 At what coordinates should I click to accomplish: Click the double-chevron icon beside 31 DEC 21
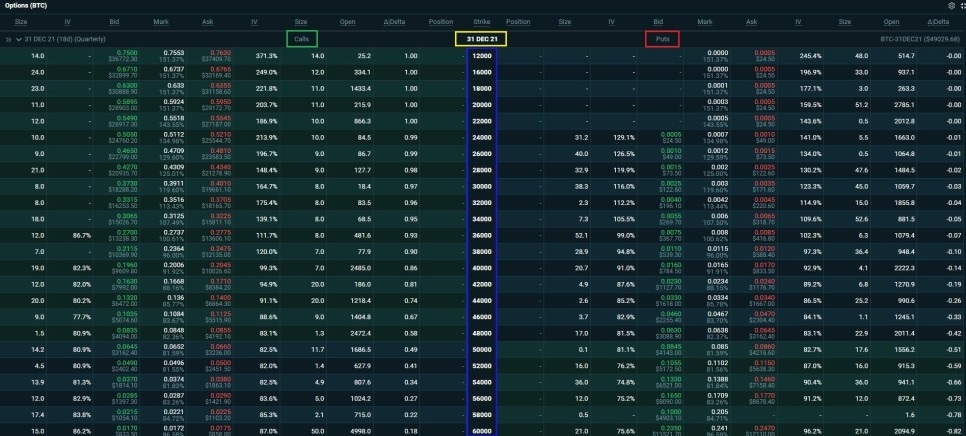click(x=9, y=39)
